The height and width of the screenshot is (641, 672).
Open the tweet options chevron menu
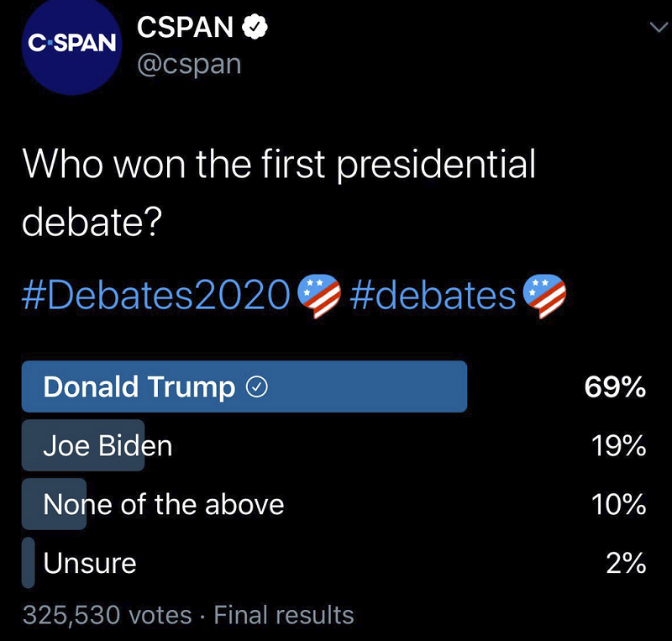(659, 28)
